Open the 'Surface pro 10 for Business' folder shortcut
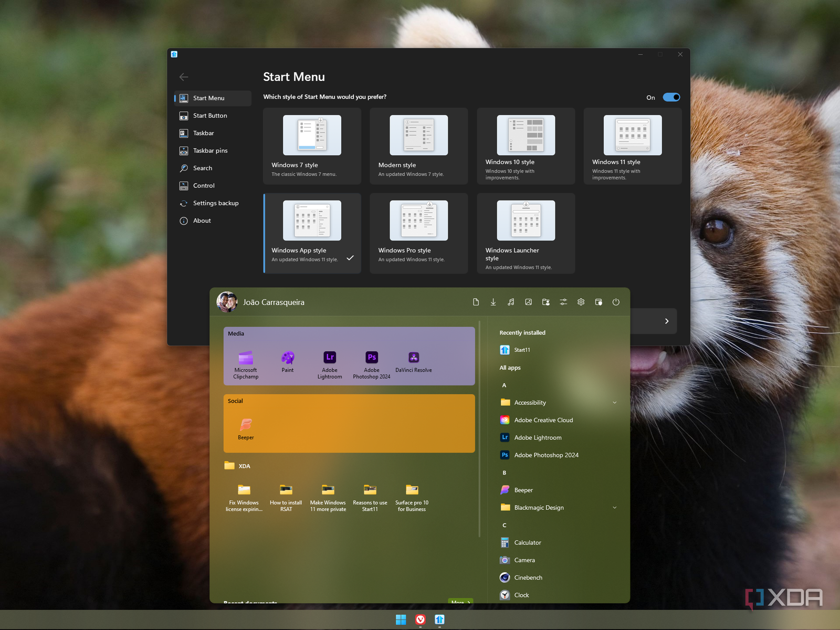The height and width of the screenshot is (630, 840). coord(412,498)
